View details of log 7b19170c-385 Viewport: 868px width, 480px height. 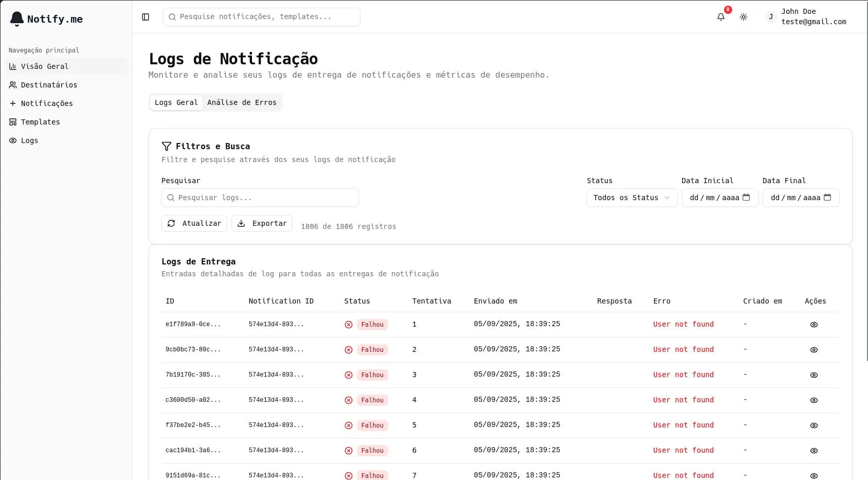click(x=814, y=375)
